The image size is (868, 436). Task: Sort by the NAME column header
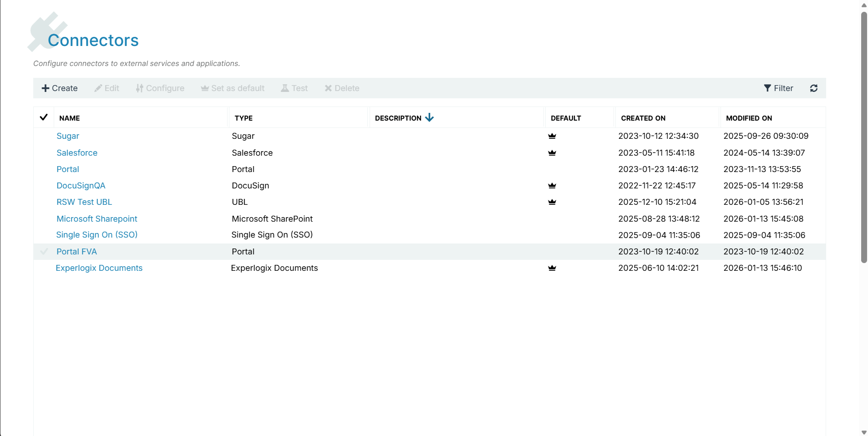(70, 118)
